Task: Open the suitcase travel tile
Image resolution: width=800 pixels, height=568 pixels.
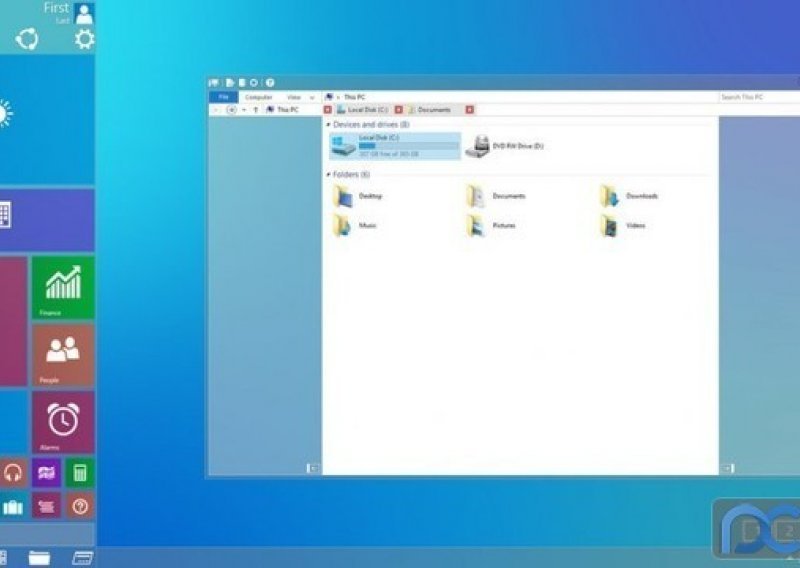Action: [x=13, y=506]
